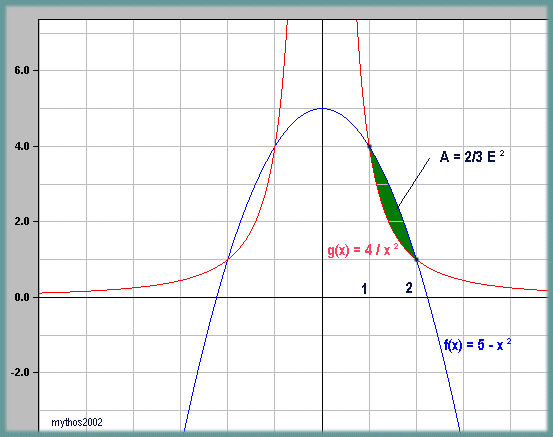Click the intersection point at x equals 2
The width and height of the screenshot is (553, 437).
[416, 260]
